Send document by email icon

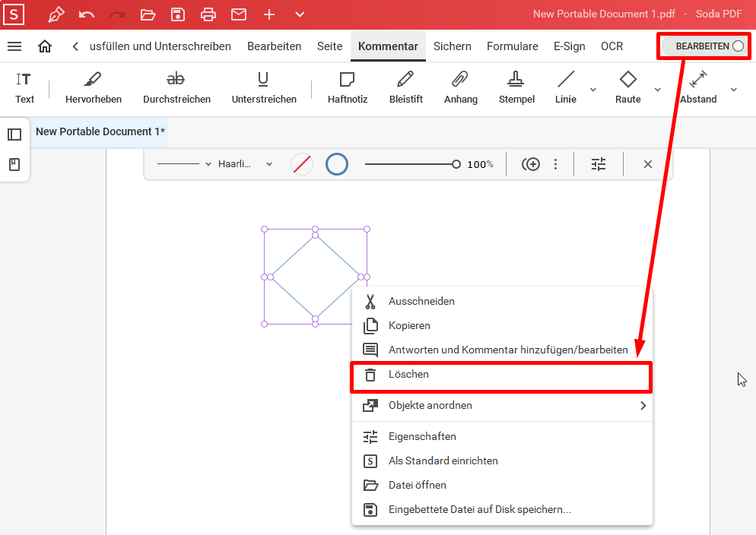coord(239,15)
